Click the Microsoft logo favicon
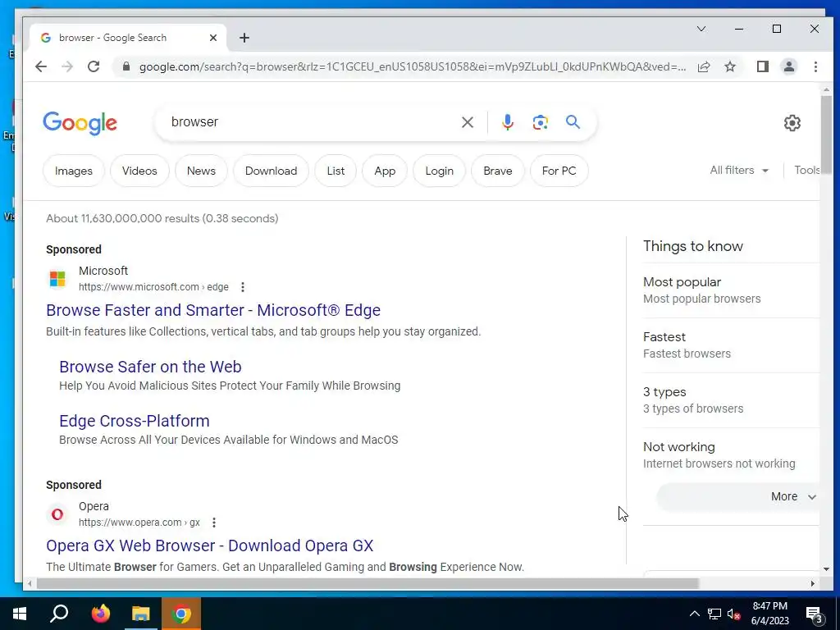The image size is (840, 630). pos(57,279)
